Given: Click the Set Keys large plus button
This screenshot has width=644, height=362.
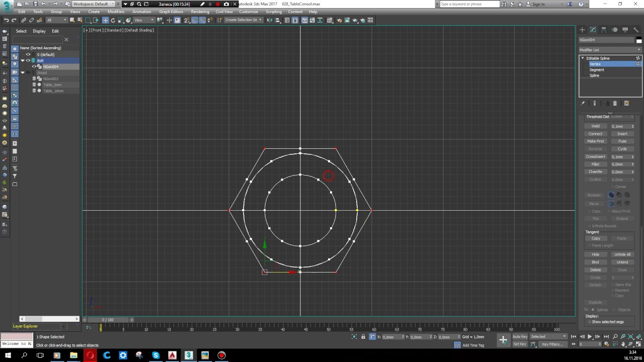Looking at the screenshot, I should 503,340.
